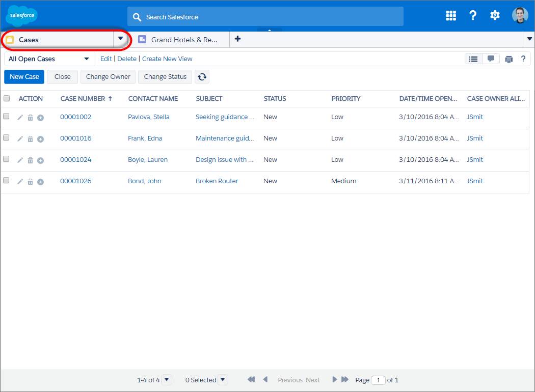Open the 1-4 of 4 records dropdown
The height and width of the screenshot is (392, 535).
pyautogui.click(x=167, y=379)
